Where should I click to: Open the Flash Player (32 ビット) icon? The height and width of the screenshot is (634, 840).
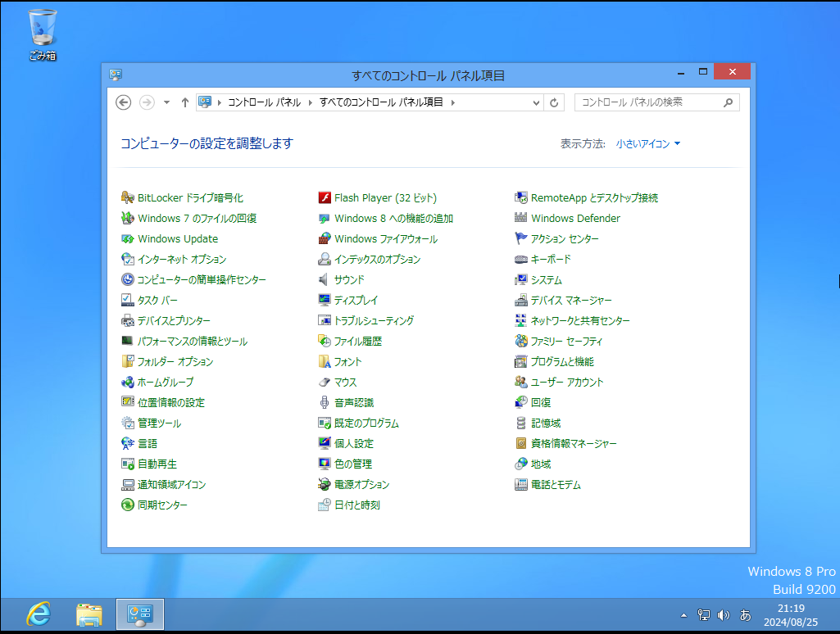click(324, 197)
